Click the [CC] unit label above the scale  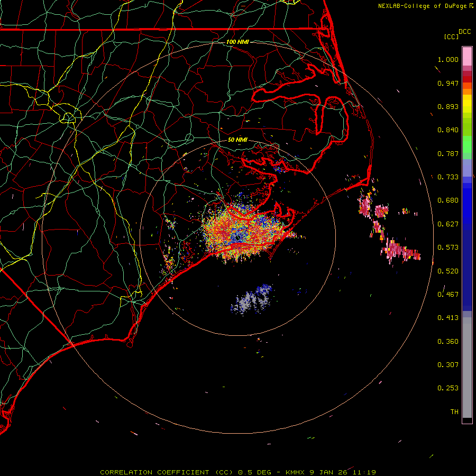(x=451, y=36)
